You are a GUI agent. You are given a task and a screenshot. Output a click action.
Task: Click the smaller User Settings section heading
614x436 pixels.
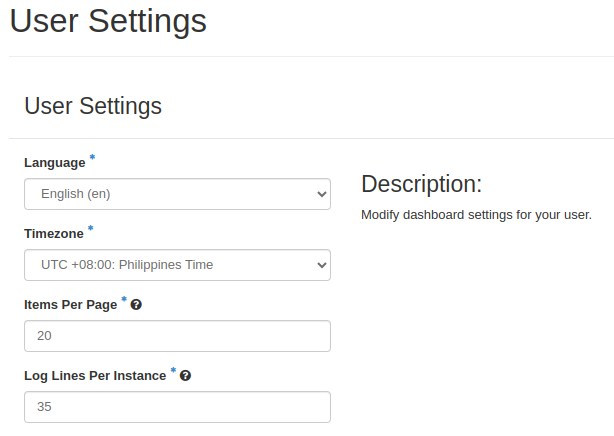click(x=93, y=106)
